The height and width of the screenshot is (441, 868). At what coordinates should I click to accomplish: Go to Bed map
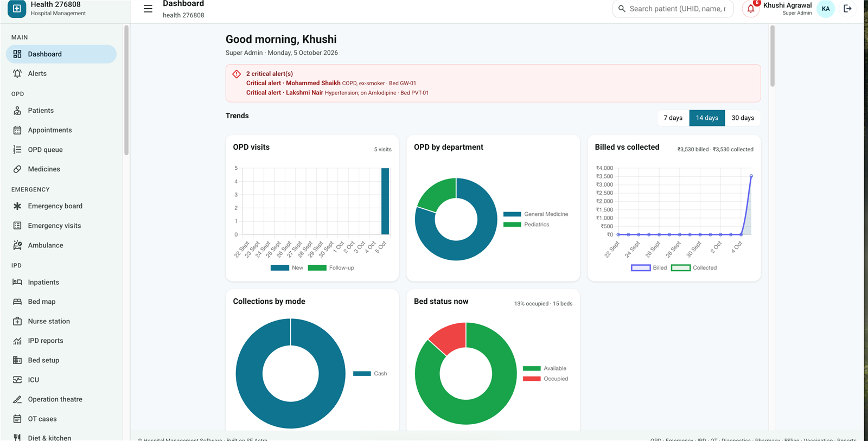61,302
